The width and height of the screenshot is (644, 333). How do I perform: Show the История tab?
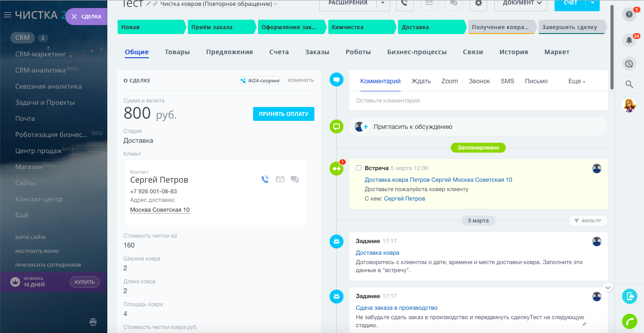click(514, 52)
